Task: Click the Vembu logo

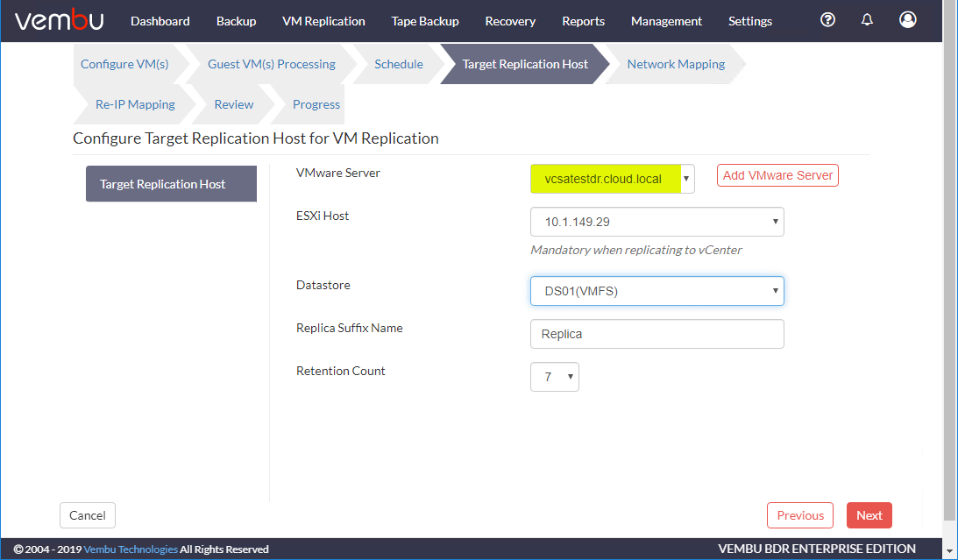Action: click(60, 21)
